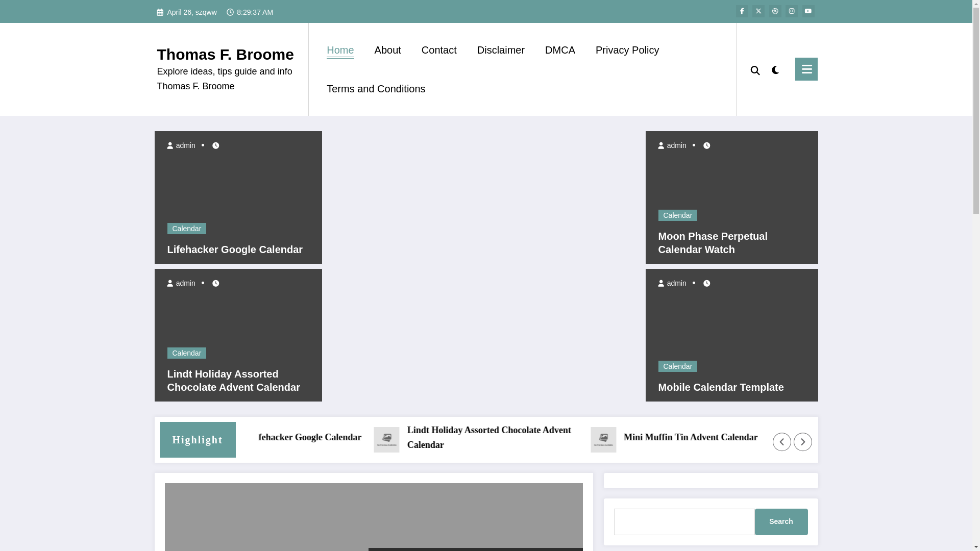Click Calendar tag on Mobile Calendar Template card

point(677,366)
